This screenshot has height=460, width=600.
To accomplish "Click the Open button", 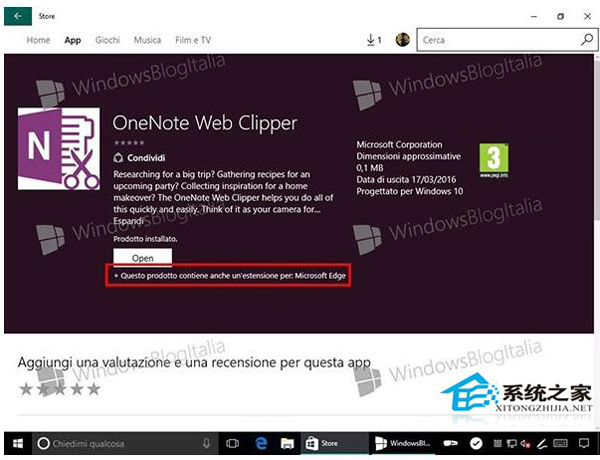I will 142,258.
